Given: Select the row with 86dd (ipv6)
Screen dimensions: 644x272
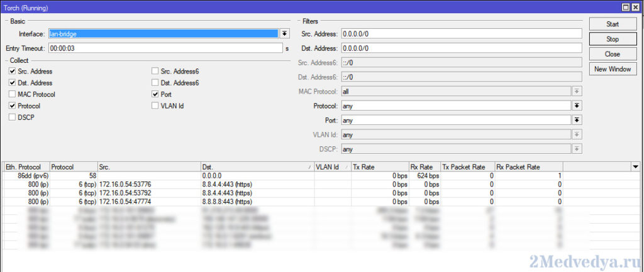Looking at the screenshot, I should click(x=320, y=176).
